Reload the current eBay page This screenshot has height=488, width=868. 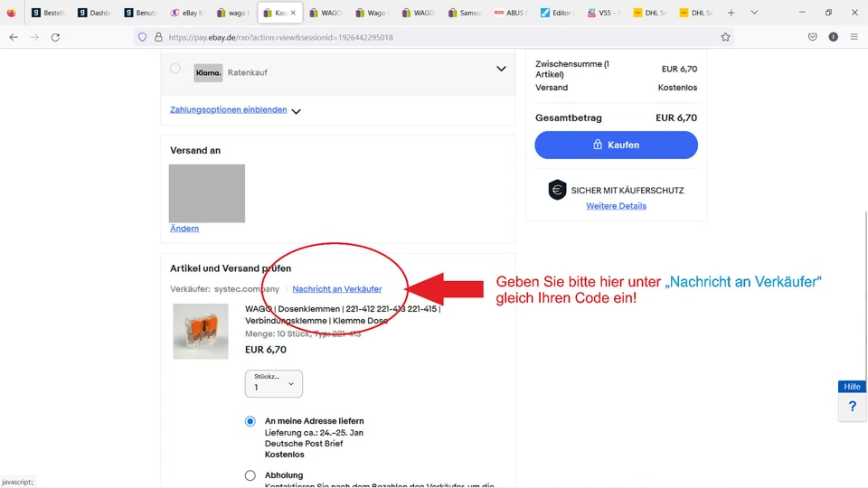pyautogui.click(x=55, y=37)
